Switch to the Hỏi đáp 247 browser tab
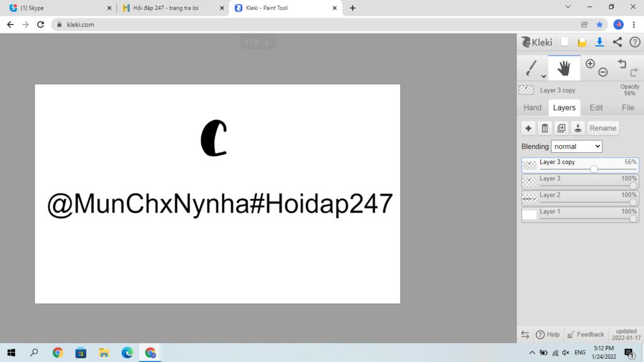 [172, 8]
